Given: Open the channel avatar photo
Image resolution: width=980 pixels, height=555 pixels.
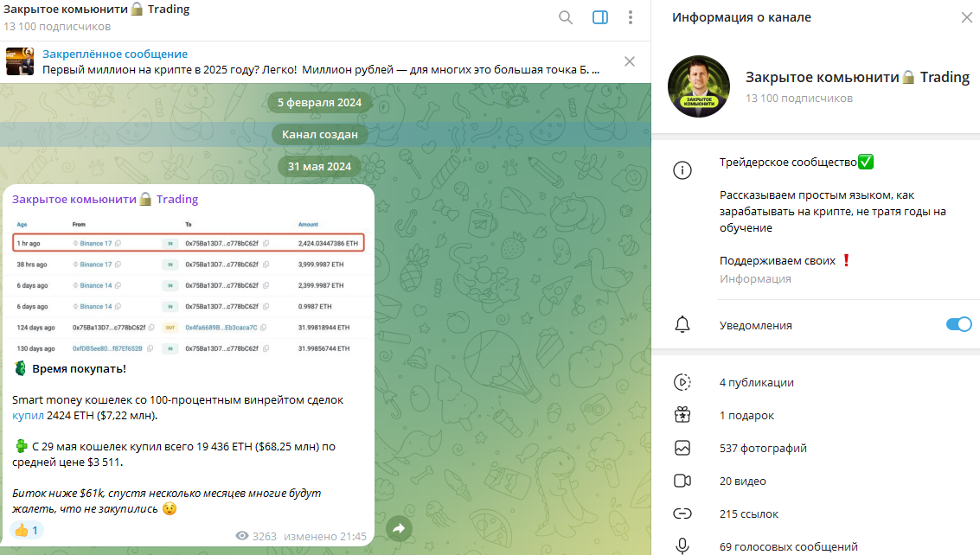Looking at the screenshot, I should point(699,86).
